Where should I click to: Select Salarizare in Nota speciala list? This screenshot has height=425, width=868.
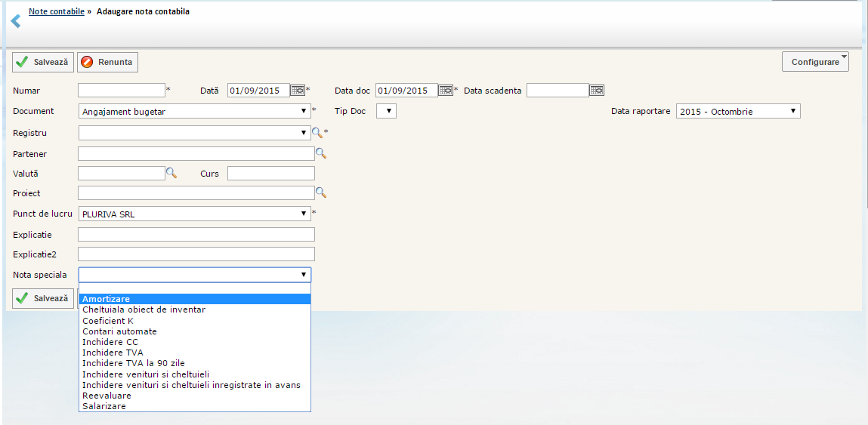(104, 406)
